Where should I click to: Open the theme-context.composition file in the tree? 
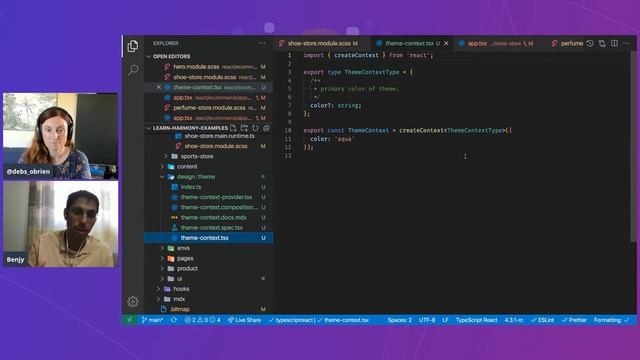pos(208,207)
